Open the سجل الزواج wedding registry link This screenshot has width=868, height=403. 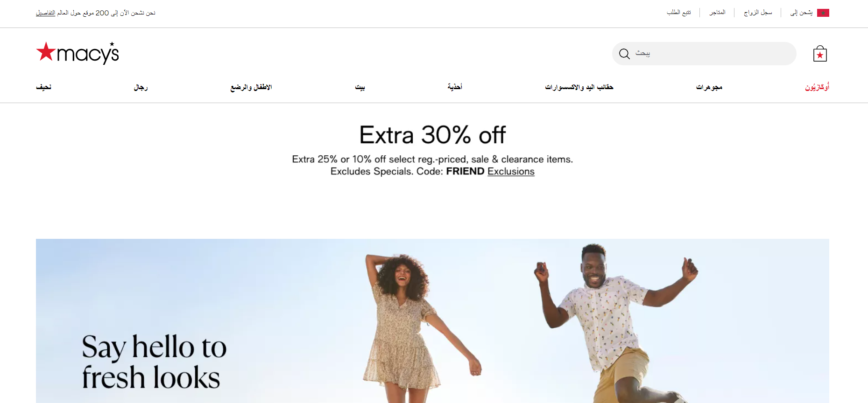tap(758, 13)
